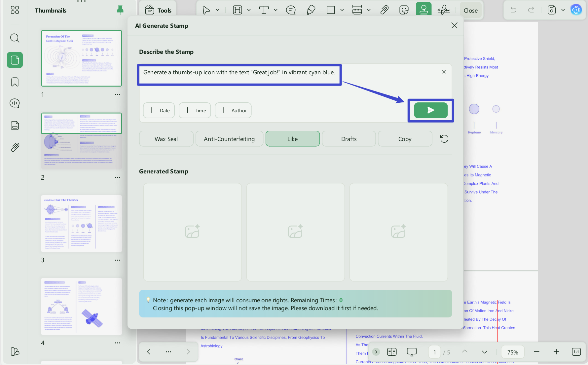Expand the save options dropdown arrow

pyautogui.click(x=563, y=10)
